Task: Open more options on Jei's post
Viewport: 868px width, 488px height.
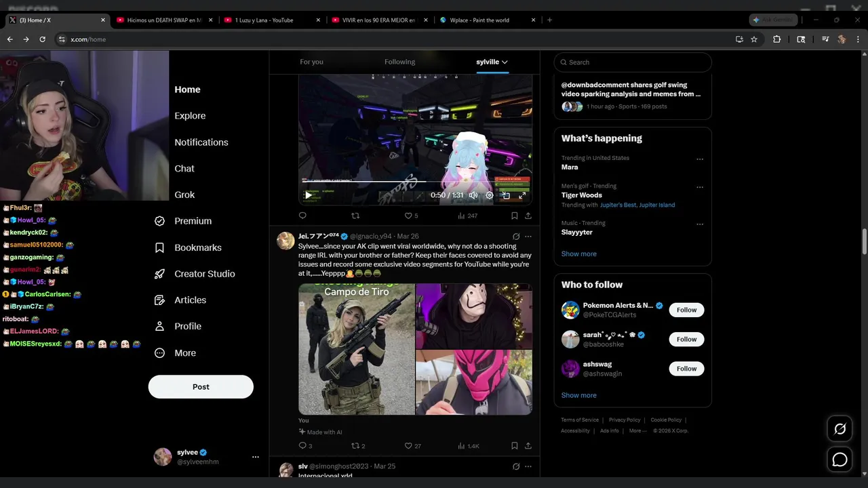Action: pos(528,237)
